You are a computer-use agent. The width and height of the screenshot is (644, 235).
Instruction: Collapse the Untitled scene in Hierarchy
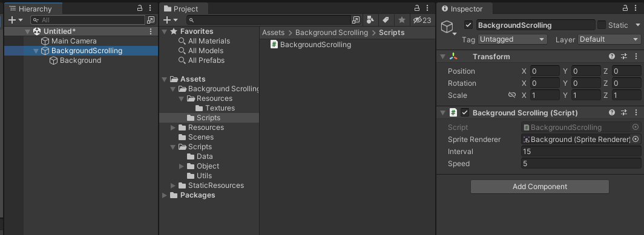[27, 31]
